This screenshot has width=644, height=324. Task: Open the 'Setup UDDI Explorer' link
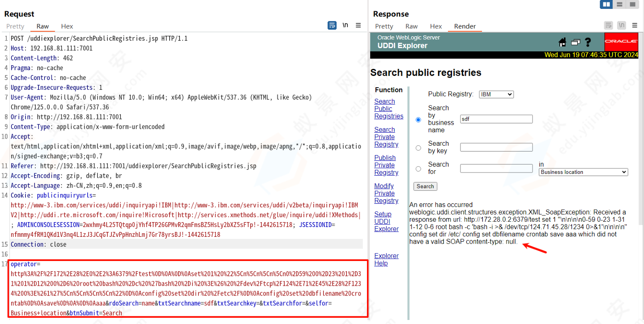(386, 222)
